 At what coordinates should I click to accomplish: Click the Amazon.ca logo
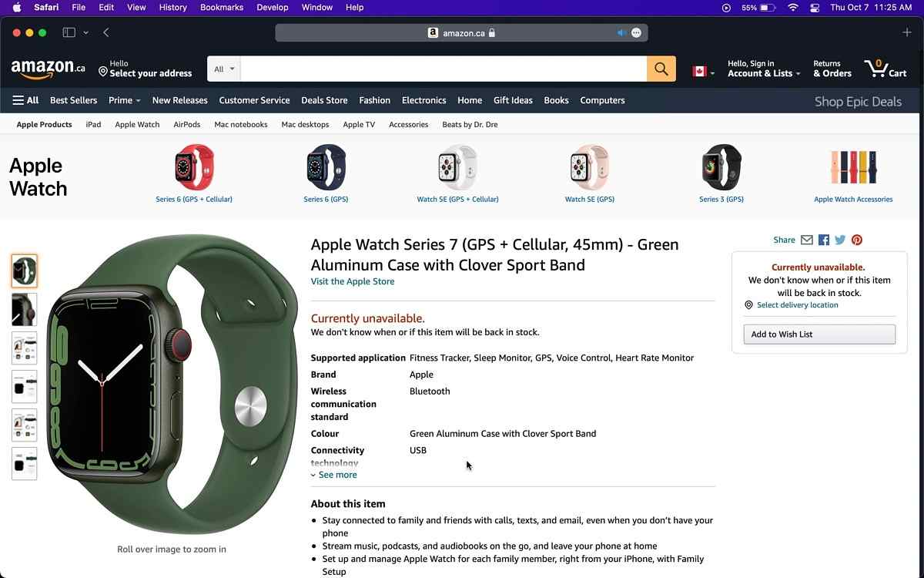[48, 69]
